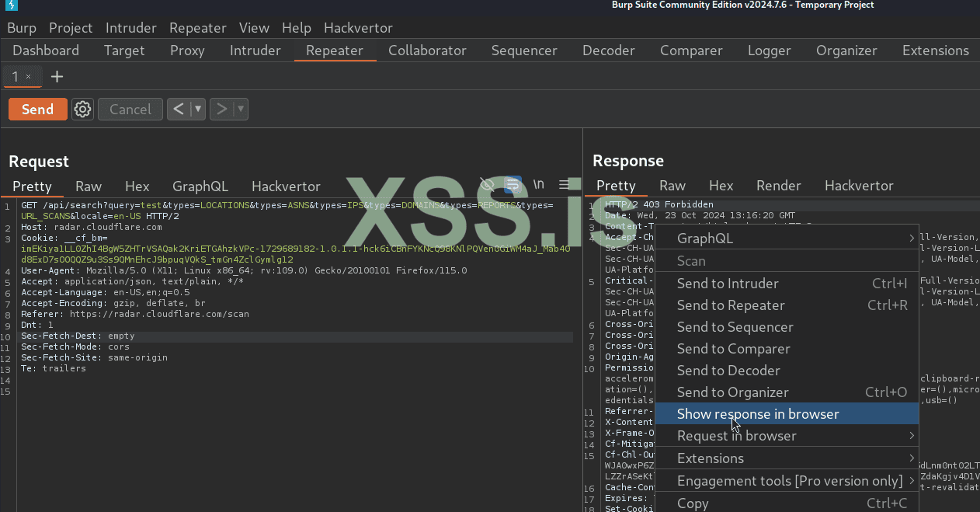The height and width of the screenshot is (512, 980).
Task: Click the Burp Suite logo icon
Action: [11, 6]
